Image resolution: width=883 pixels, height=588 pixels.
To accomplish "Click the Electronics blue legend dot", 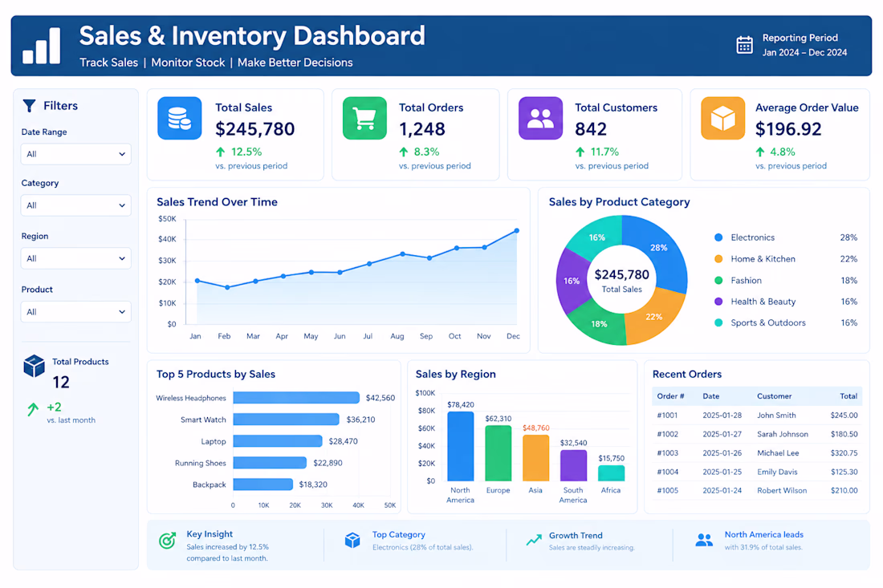I will pos(718,237).
